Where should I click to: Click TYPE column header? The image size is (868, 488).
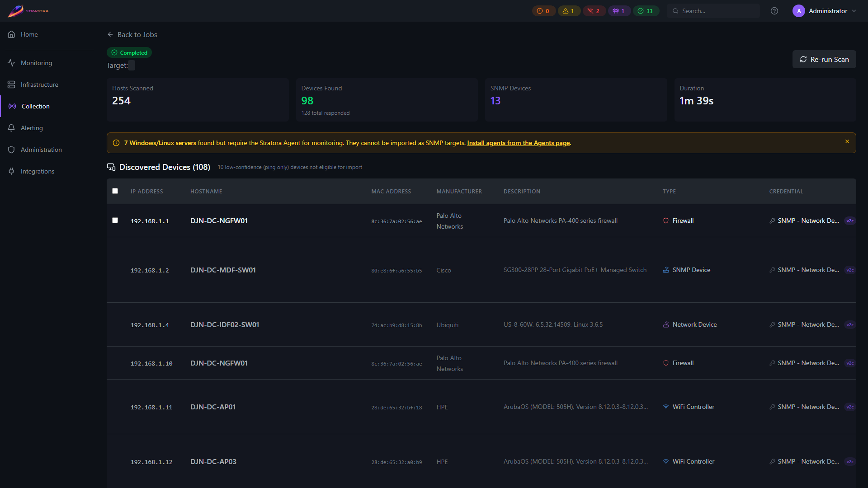click(x=669, y=192)
